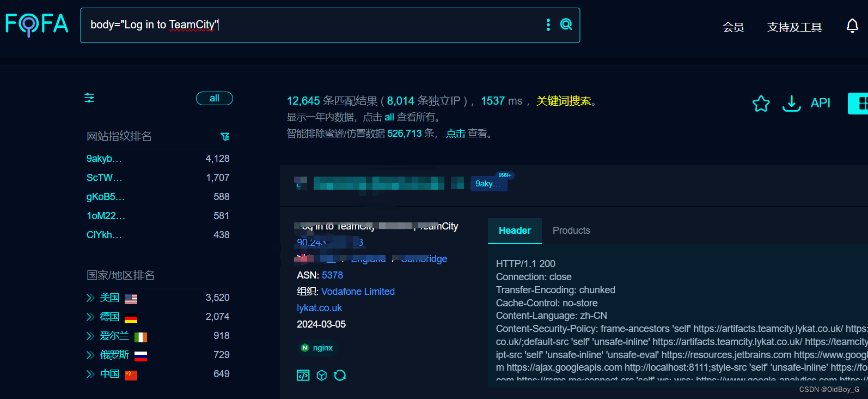
Task: Click the 9aky… fingerprint tag badge
Action: [x=489, y=184]
